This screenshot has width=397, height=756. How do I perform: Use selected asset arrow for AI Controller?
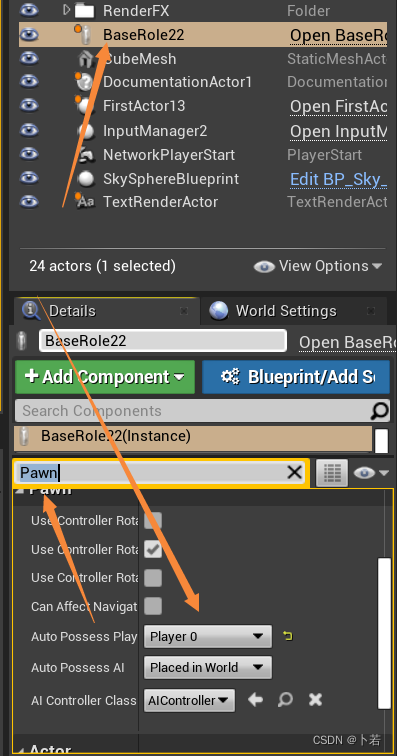coord(255,700)
